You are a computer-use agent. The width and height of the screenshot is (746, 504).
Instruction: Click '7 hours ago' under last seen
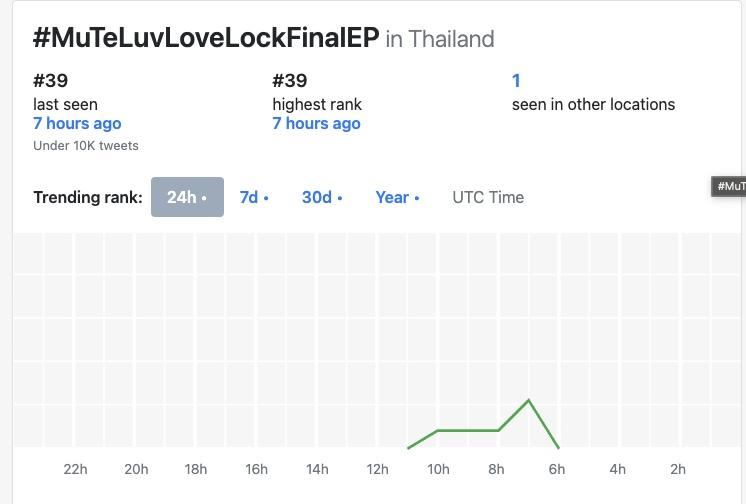tap(77, 123)
